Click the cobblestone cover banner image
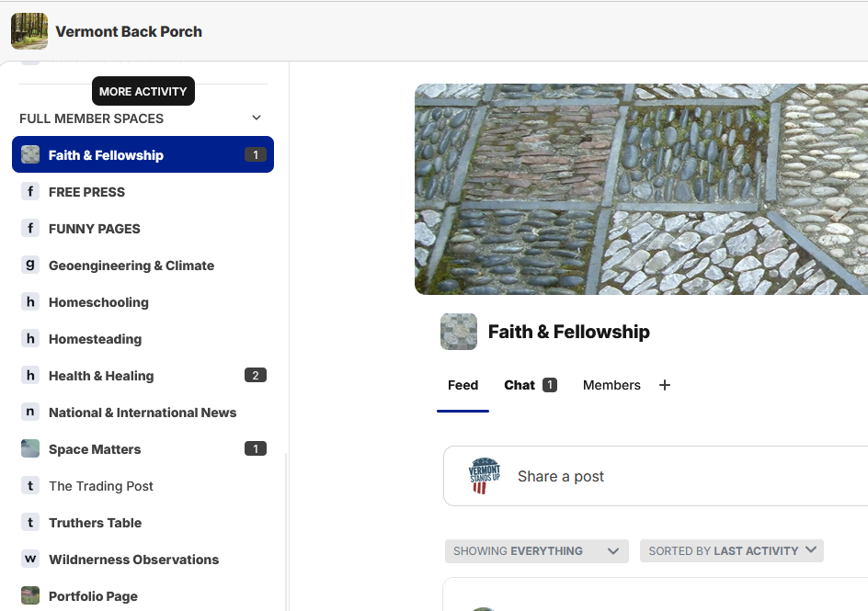 coord(641,189)
